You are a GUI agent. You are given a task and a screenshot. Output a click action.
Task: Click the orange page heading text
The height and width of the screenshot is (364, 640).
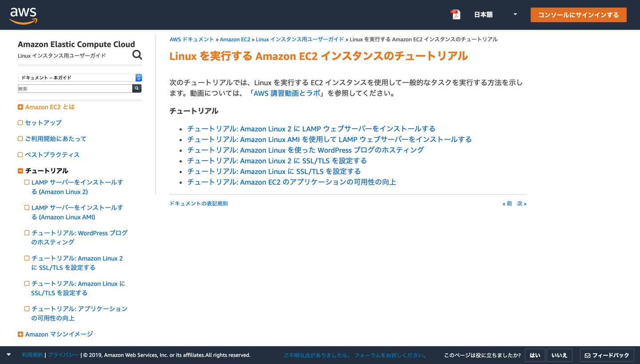[x=319, y=56]
